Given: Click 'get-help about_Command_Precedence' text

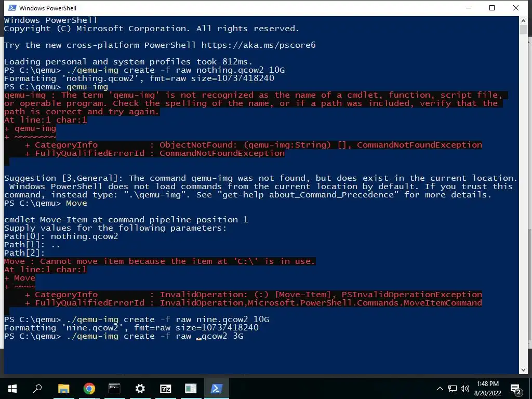Looking at the screenshot, I should [x=308, y=195].
